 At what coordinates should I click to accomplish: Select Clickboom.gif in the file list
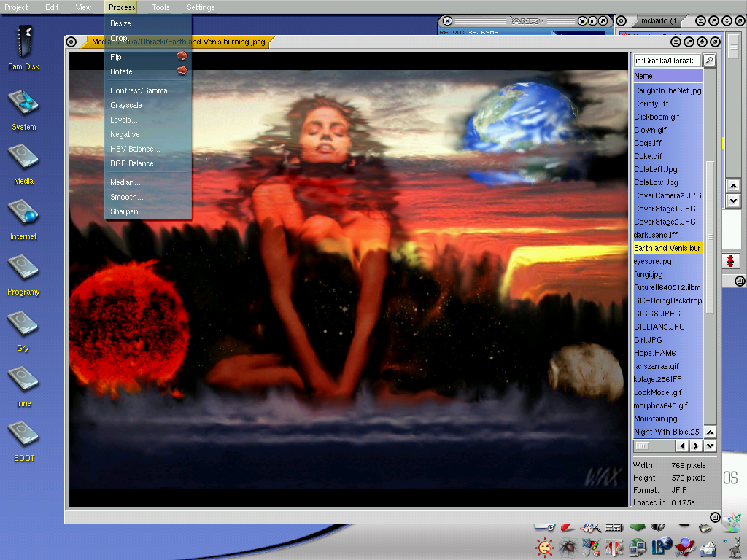(x=667, y=117)
